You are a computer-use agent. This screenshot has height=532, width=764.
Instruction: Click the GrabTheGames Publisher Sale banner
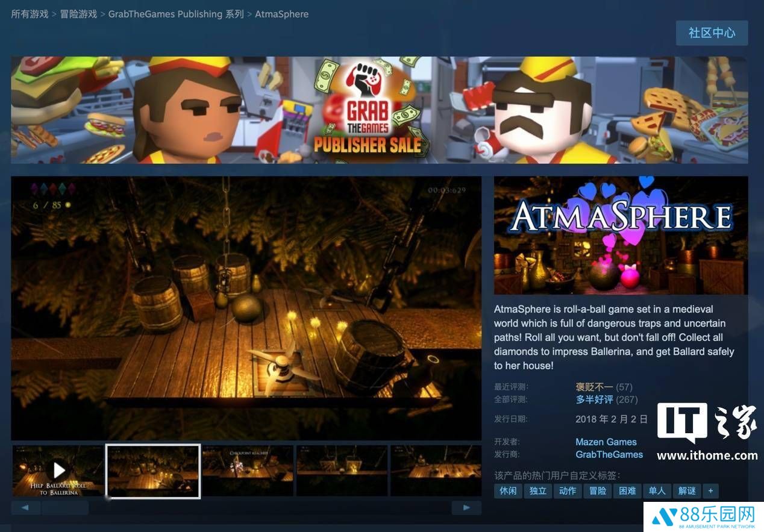[382, 110]
